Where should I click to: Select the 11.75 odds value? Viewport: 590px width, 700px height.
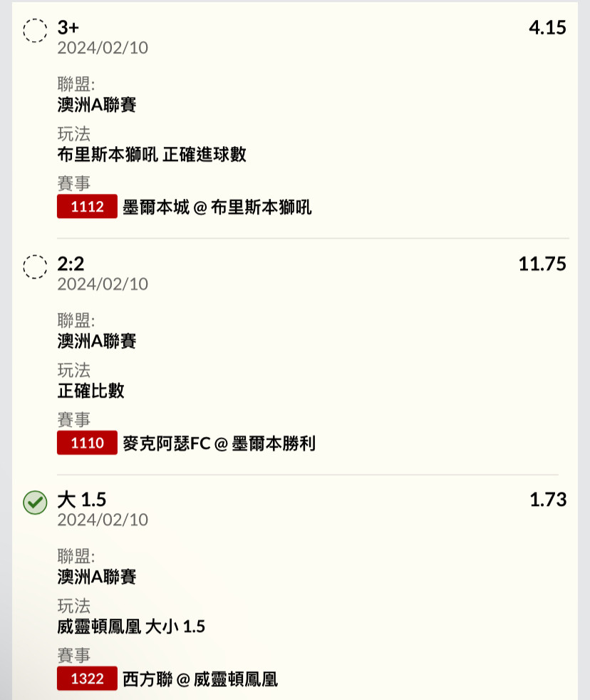542,264
